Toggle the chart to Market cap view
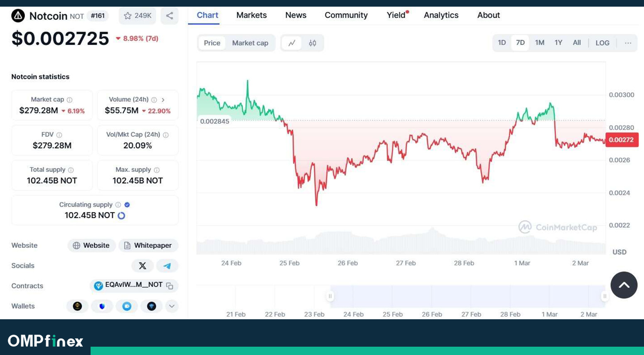The width and height of the screenshot is (644, 355). 250,43
